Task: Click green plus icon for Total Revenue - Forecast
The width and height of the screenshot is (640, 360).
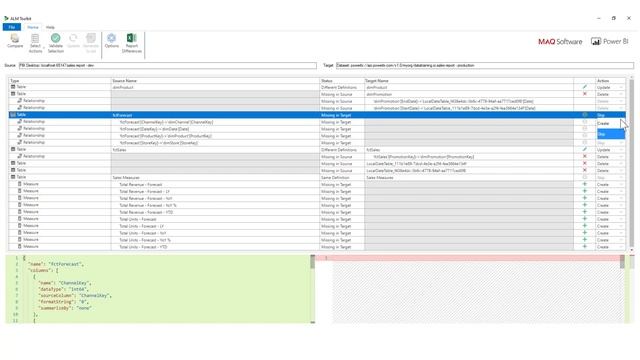Action: pyautogui.click(x=584, y=184)
